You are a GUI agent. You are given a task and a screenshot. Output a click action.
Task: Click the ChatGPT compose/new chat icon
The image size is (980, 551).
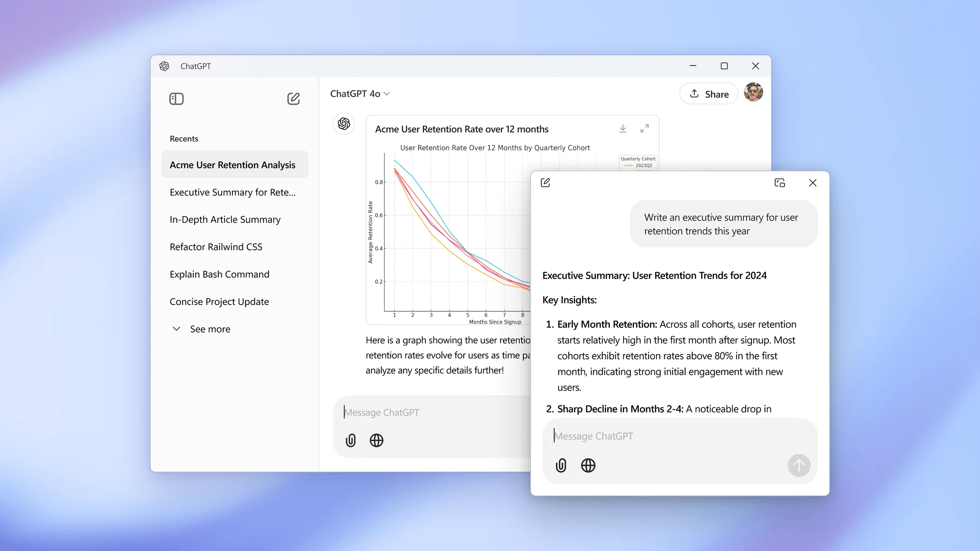coord(294,99)
